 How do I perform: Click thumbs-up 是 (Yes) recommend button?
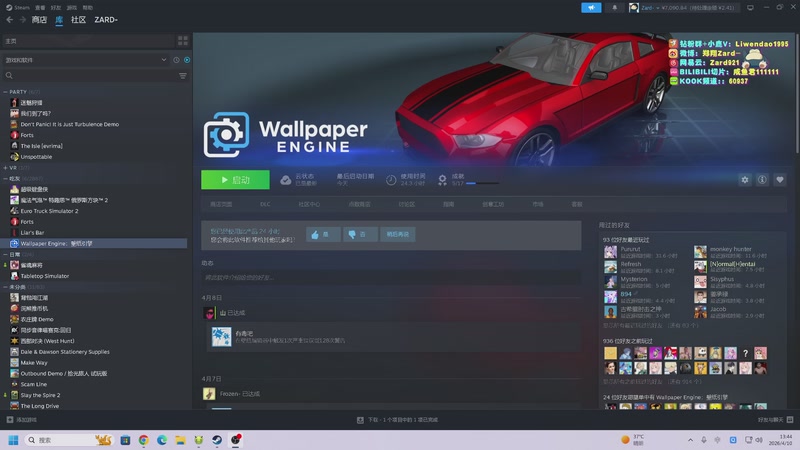pos(323,234)
